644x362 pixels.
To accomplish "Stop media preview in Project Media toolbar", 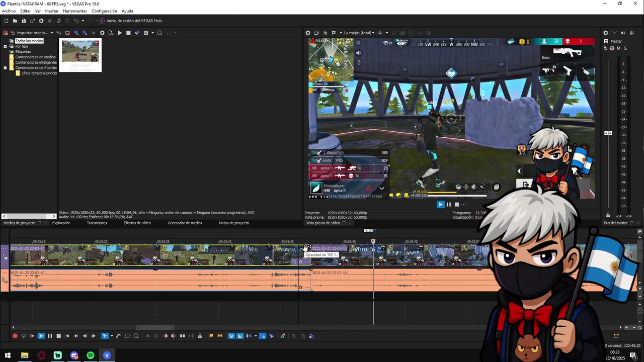I will 128,33.
